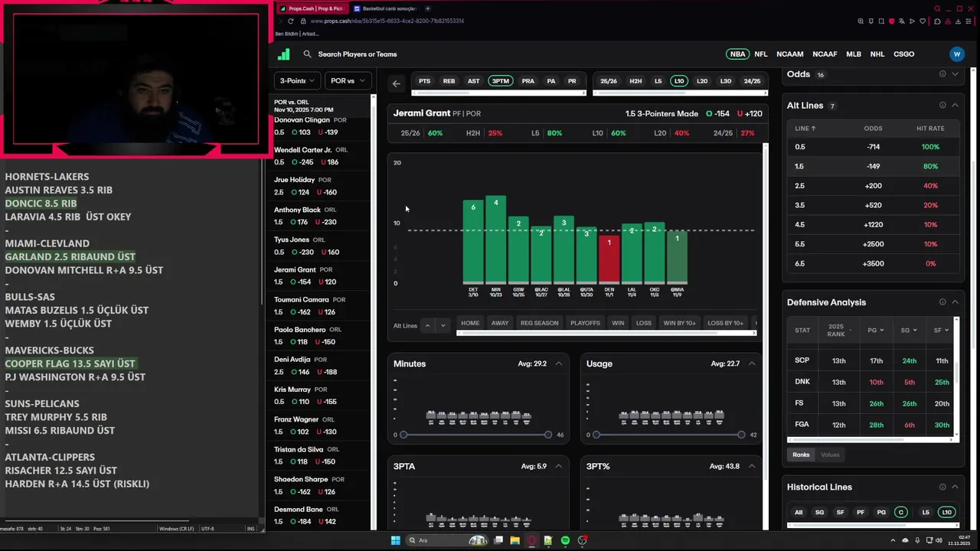980x551 pixels.
Task: Switch range to L20
Action: click(x=702, y=81)
